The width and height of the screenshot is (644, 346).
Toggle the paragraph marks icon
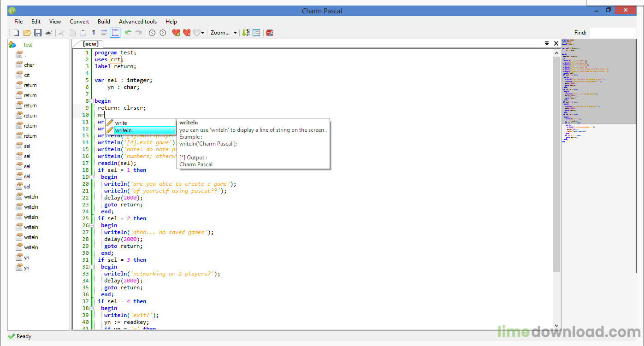click(94, 33)
